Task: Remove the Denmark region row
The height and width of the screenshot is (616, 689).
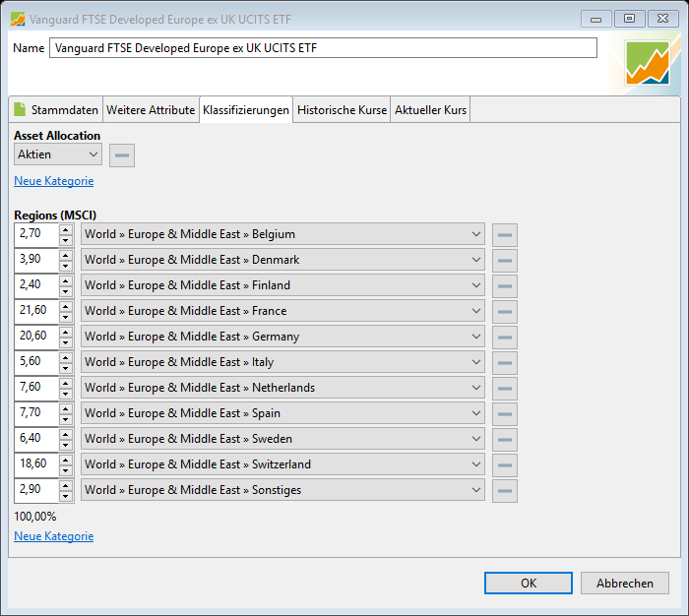Action: (504, 261)
